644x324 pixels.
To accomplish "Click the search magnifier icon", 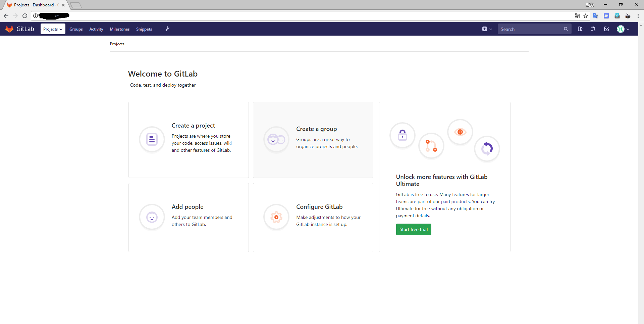I will click(x=566, y=29).
